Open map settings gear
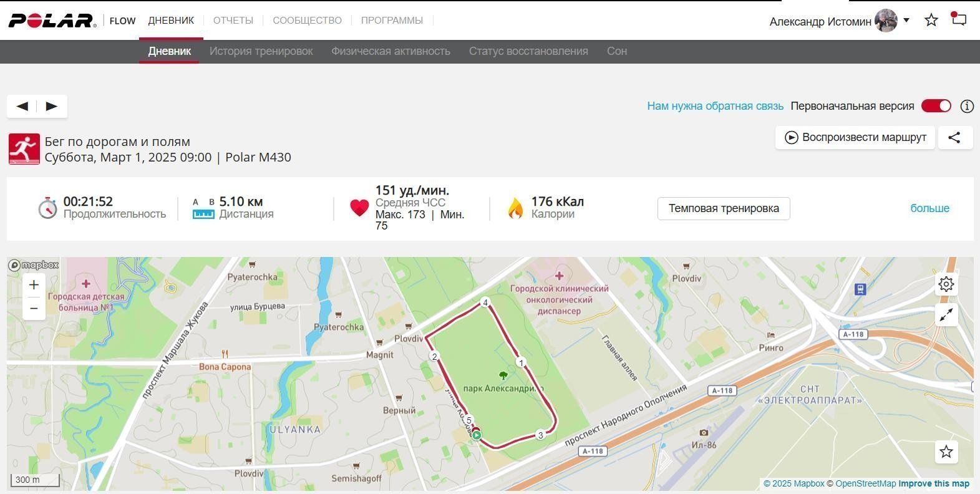 pyautogui.click(x=946, y=284)
